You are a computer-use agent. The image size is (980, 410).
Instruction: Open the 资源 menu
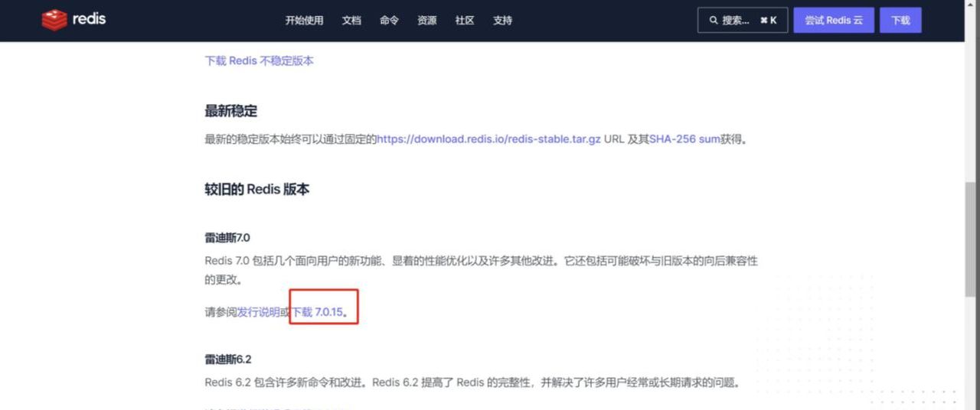click(427, 21)
